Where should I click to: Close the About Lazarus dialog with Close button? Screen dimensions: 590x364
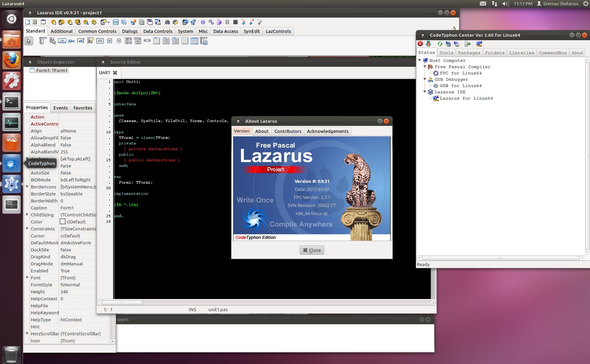[x=312, y=250]
